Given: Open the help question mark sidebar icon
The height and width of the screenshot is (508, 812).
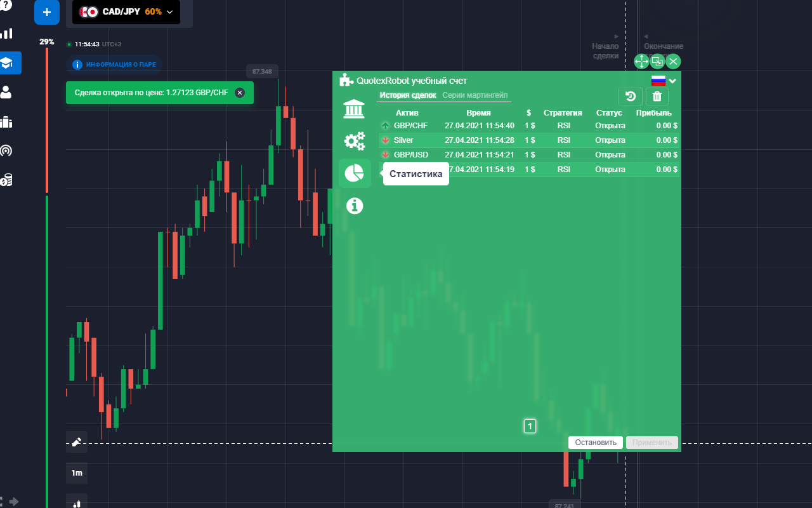Looking at the screenshot, I should coord(6,5).
